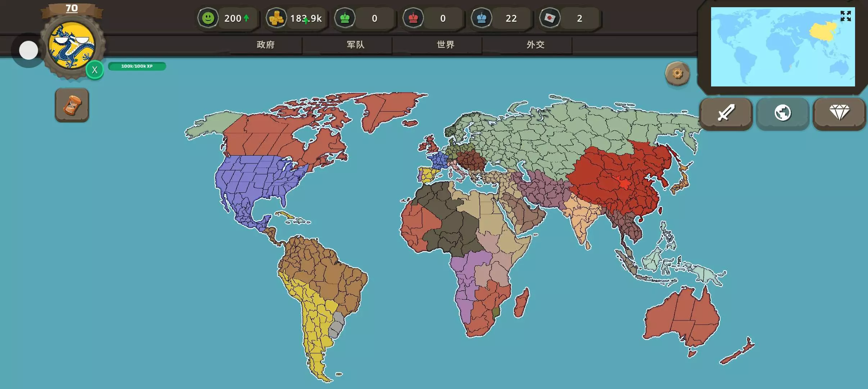Open settings with the gear icon
The width and height of the screenshot is (868, 389).
677,74
